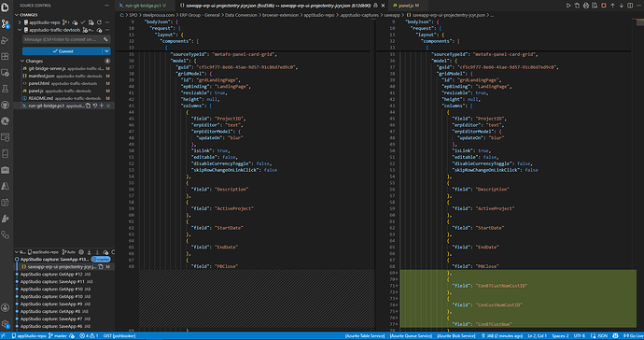
Task: Switch to run-git-bridge.ps1 tab
Action: [144, 6]
